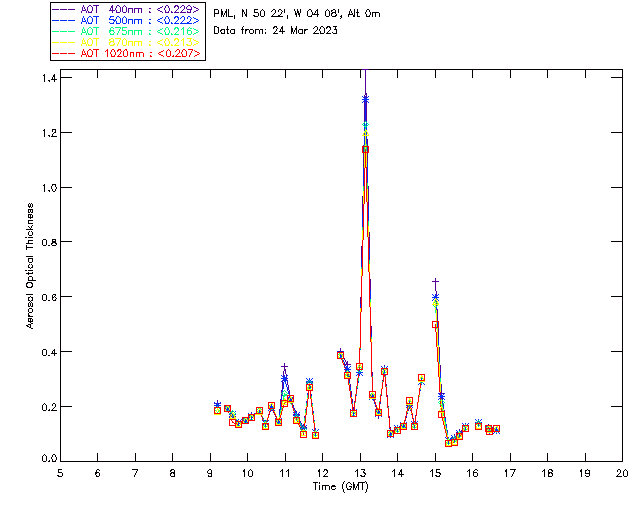This screenshot has height=512, width=640.
Task: Click the 5 hour x-axis label
Action: tap(60, 473)
